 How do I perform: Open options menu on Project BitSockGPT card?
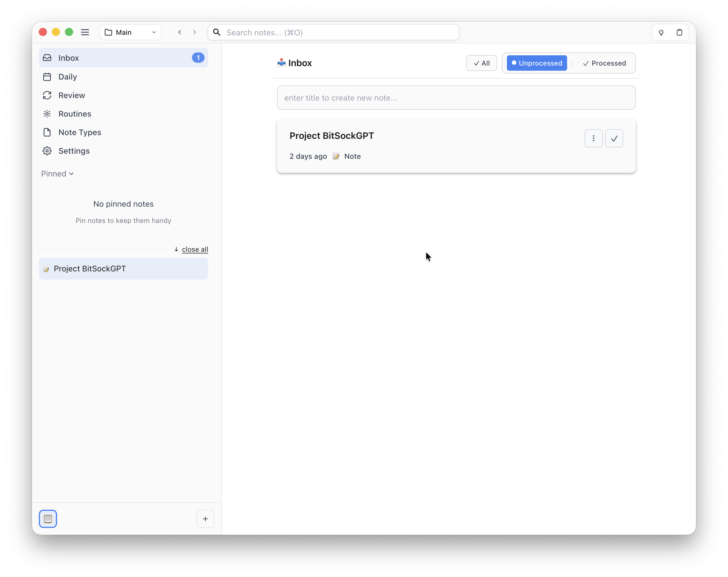[593, 138]
